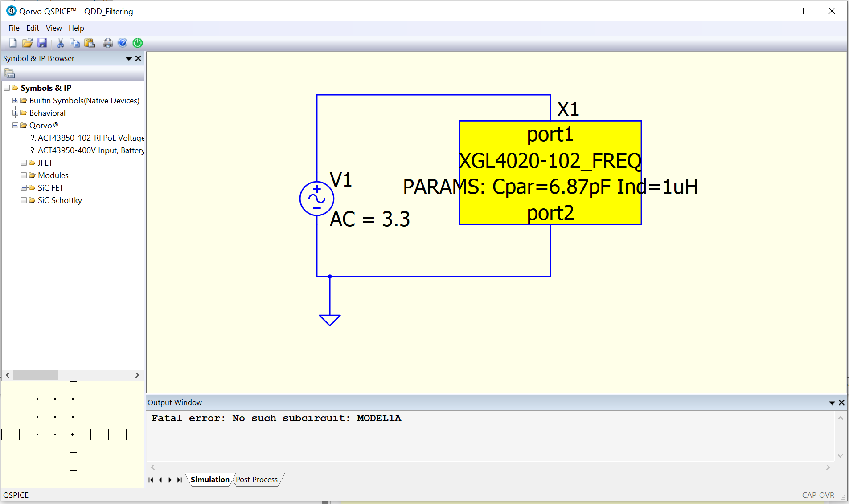849x504 pixels.
Task: Click the QSPICE status bar text
Action: tap(16, 495)
